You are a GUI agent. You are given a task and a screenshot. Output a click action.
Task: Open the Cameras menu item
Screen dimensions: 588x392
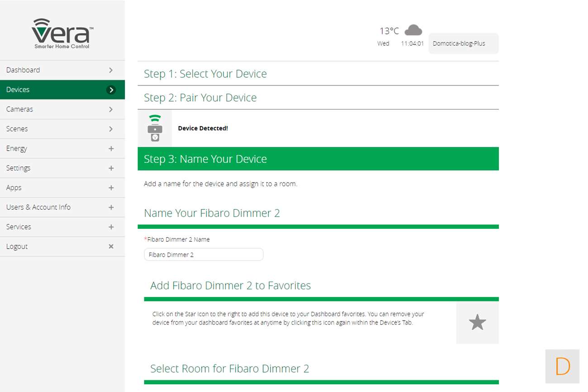click(x=19, y=109)
